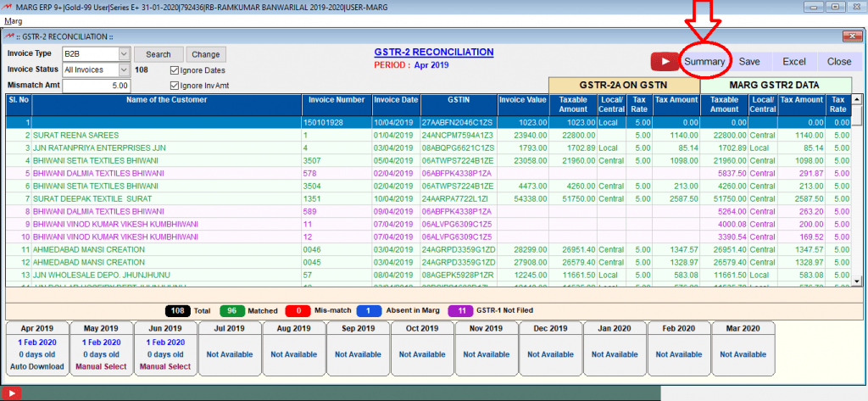Click invoice value 54338.00 cell
Viewport: 868px width, 401px height.
coord(522,198)
